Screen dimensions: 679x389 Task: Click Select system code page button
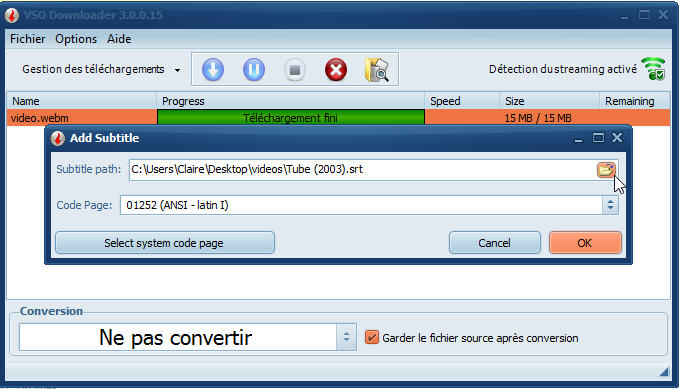click(165, 243)
